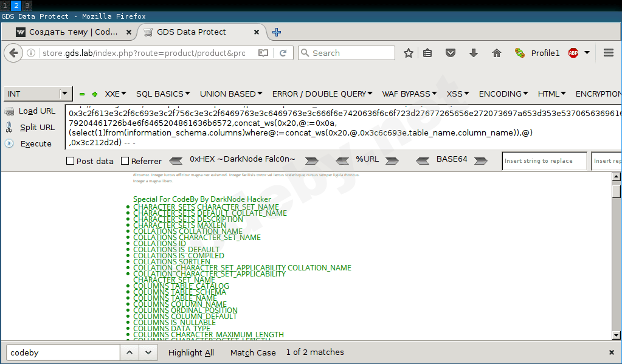Expand the ENCODING menu
Image resolution: width=622 pixels, height=364 pixels.
click(x=503, y=94)
